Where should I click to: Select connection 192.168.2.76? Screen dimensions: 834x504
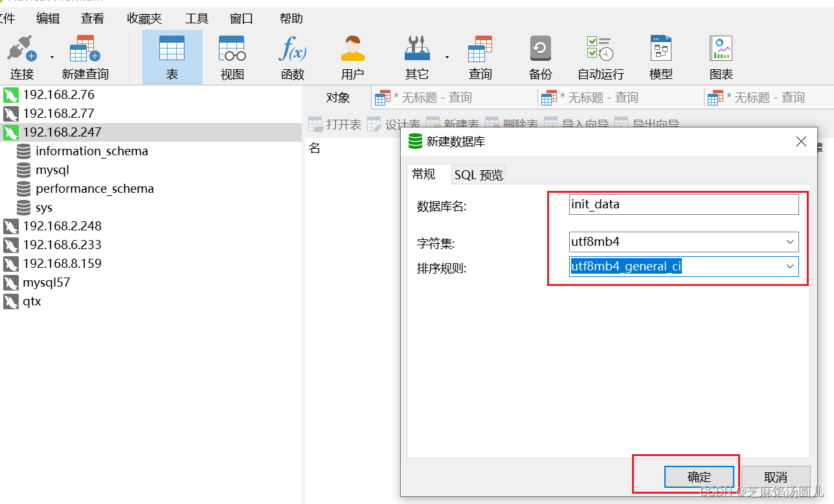(58, 95)
